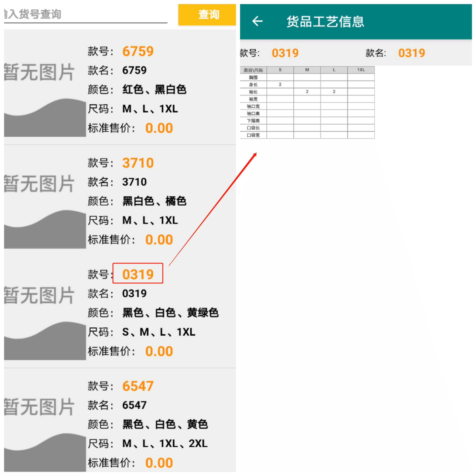Tap the empty 口袋宽 cell under column L
The image size is (476, 476).
point(334,135)
